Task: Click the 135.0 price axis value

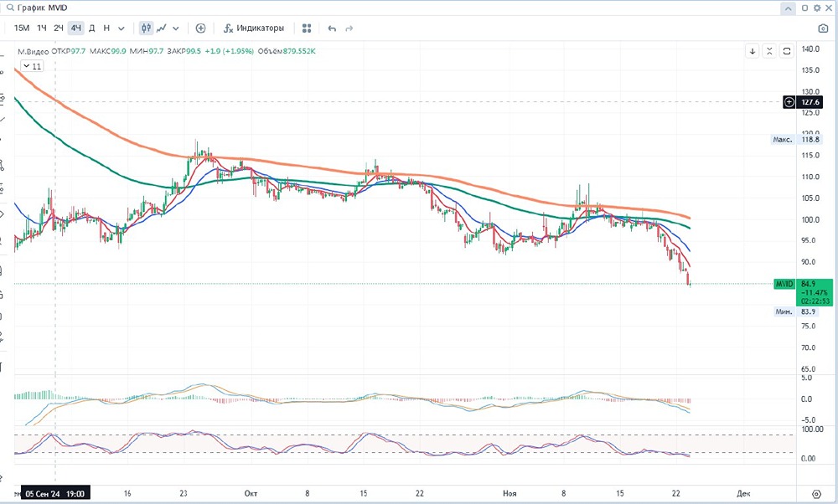Action: pos(810,70)
